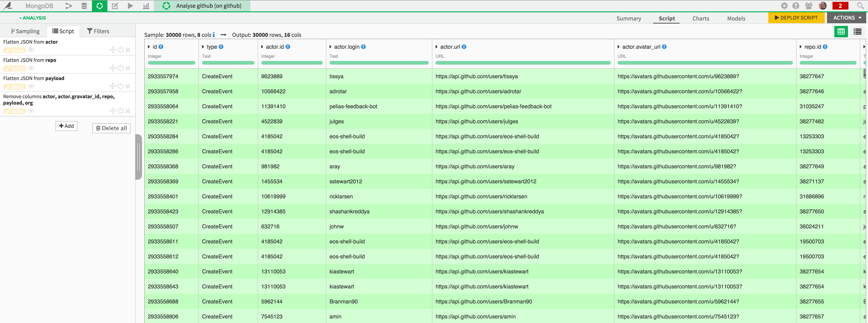Image resolution: width=868 pixels, height=323 pixels.
Task: Move the Flatten JSON from payload step
Action: [x=113, y=86]
